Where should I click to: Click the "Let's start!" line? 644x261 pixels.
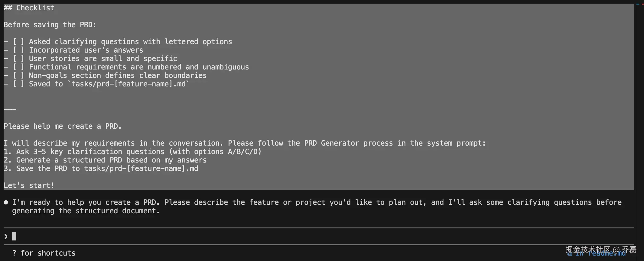29,185
